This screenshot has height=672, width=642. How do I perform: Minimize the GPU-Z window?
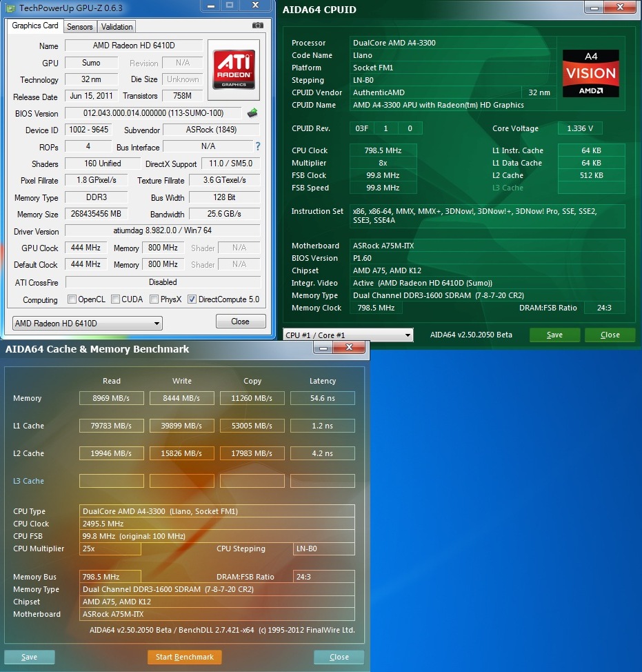coord(211,6)
